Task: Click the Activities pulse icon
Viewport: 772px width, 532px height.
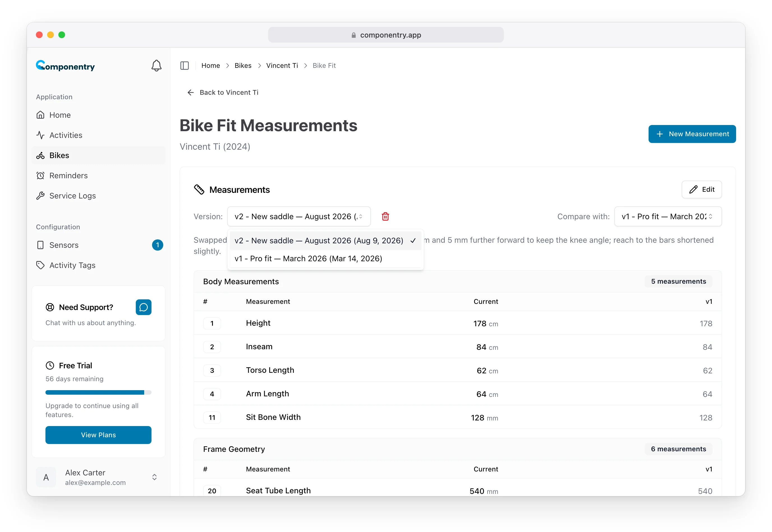Action: [x=40, y=135]
